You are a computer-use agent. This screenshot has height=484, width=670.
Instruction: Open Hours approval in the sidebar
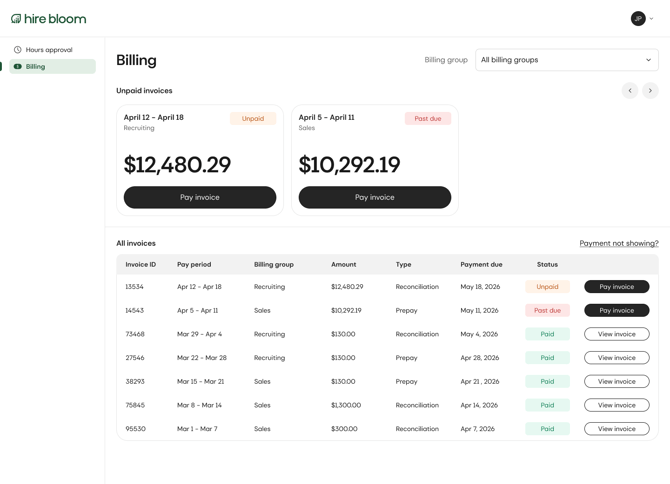click(53, 50)
